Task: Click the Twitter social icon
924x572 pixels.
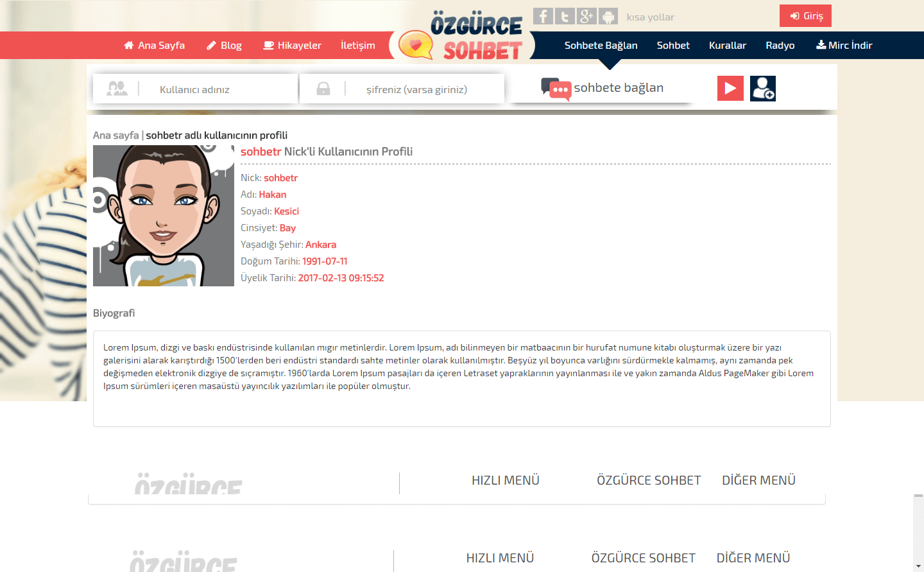Action: 565,16
